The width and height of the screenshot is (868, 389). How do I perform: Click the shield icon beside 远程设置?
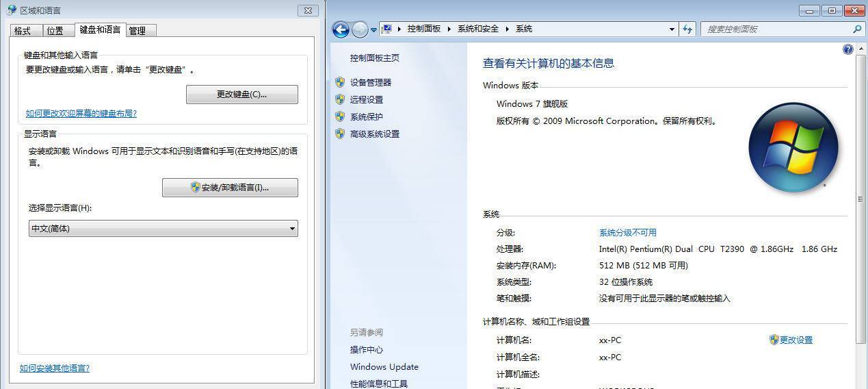coord(340,99)
